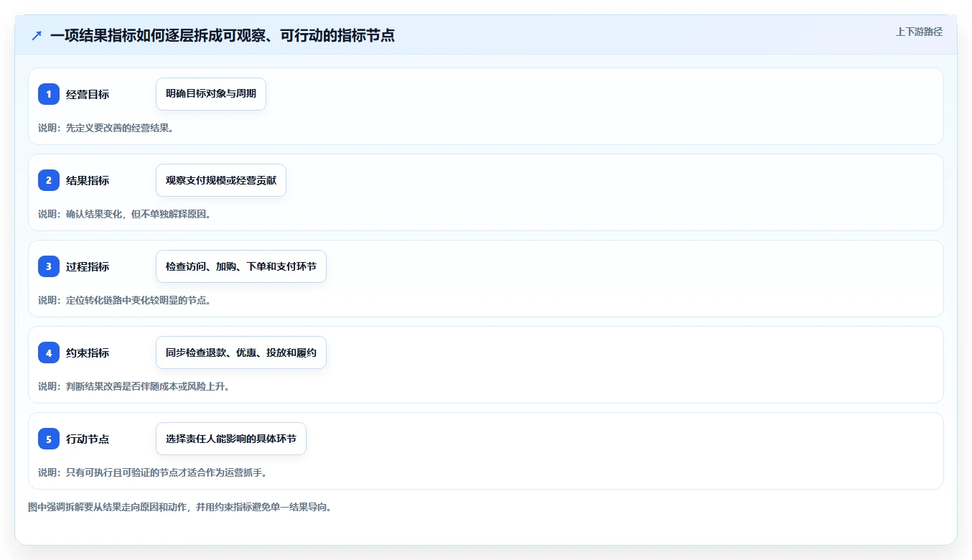Click the 上下游路径 label at top right
This screenshot has height=560, width=972.
tap(919, 32)
